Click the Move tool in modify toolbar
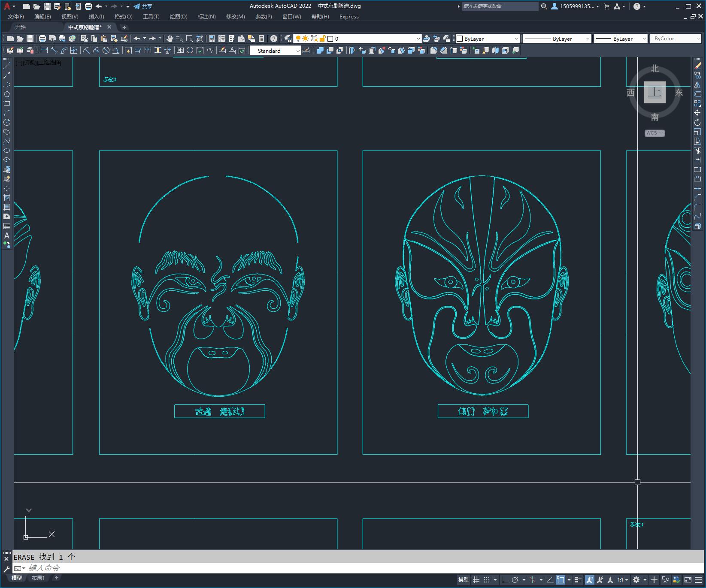This screenshot has height=588, width=706. (x=697, y=113)
